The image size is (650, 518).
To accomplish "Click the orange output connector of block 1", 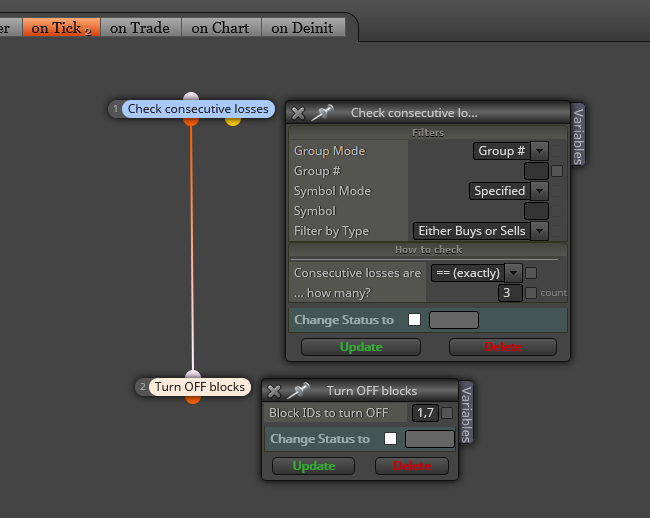I will pos(191,121).
